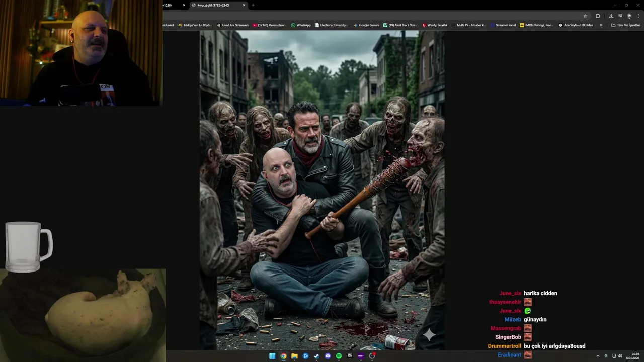The image size is (644, 362).
Task: Click the beer mug overlay graphic
Action: tap(29, 247)
